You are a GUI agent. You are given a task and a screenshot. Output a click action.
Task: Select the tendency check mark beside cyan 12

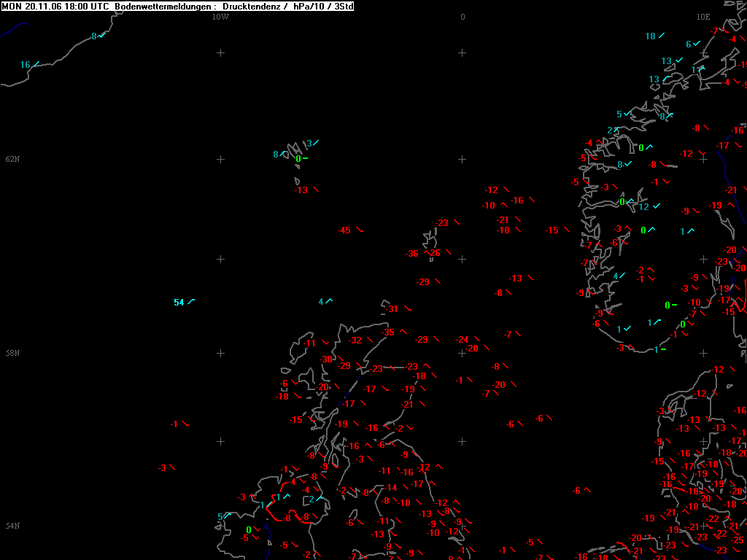pyautogui.click(x=657, y=206)
